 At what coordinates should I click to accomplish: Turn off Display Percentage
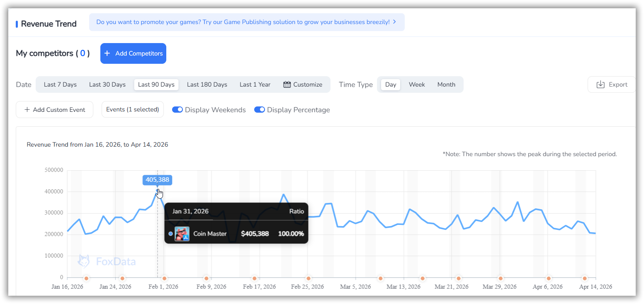coord(260,109)
